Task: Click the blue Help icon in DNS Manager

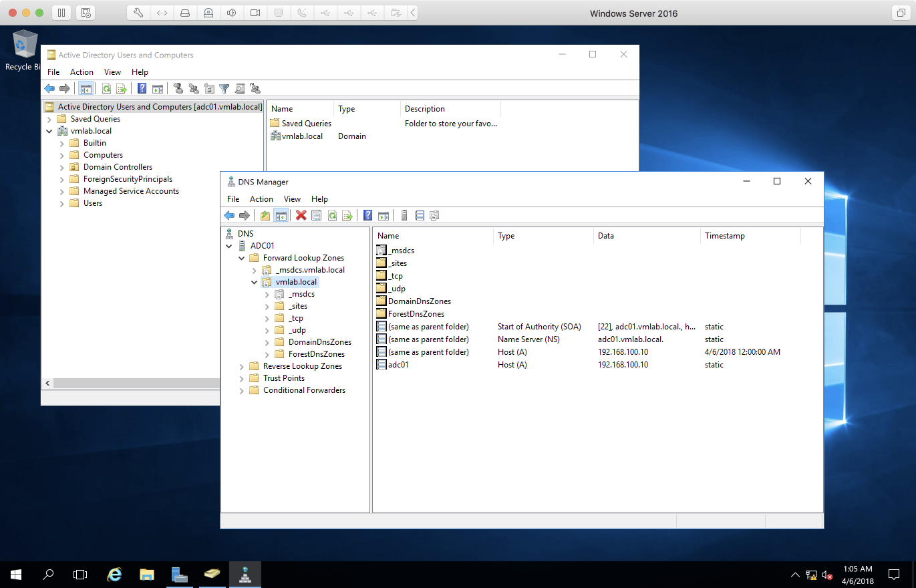Action: [x=367, y=215]
